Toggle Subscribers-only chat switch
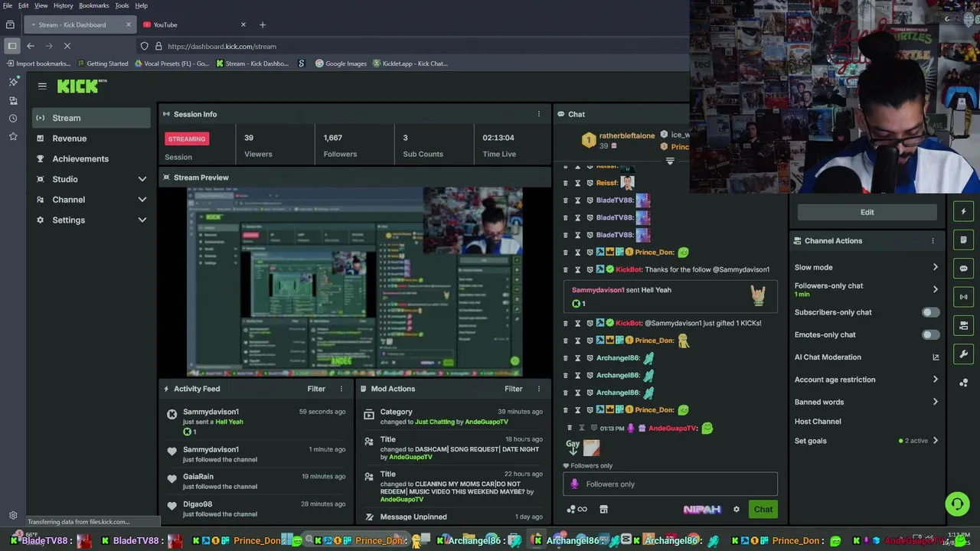Viewport: 980px width, 551px height. pyautogui.click(x=930, y=312)
